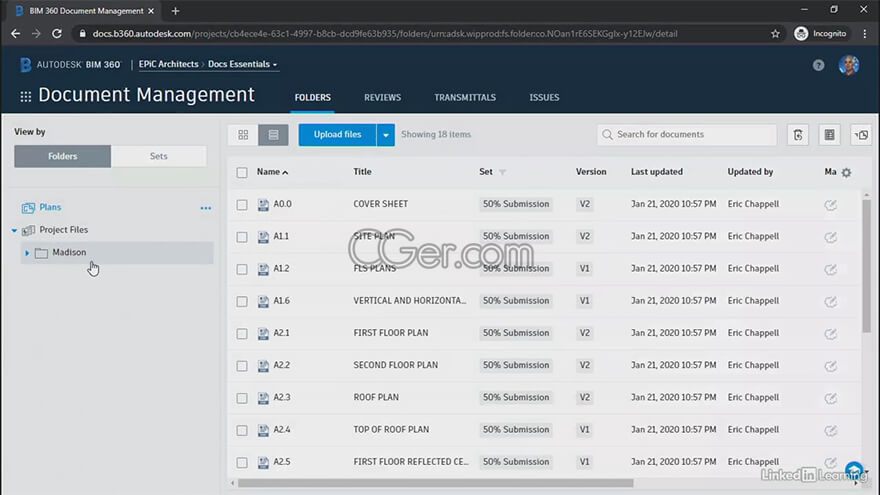
Task: Check the box for A0.0 COVER SHEET
Action: (242, 205)
